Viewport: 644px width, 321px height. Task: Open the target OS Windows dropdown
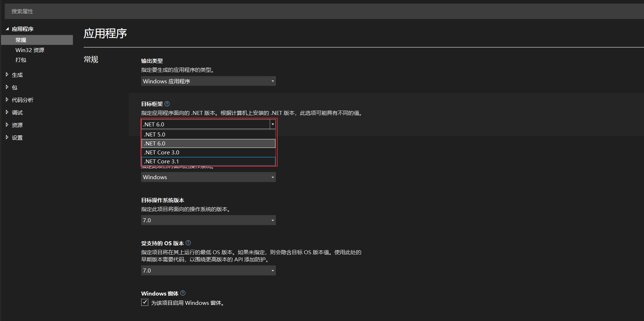click(x=208, y=177)
